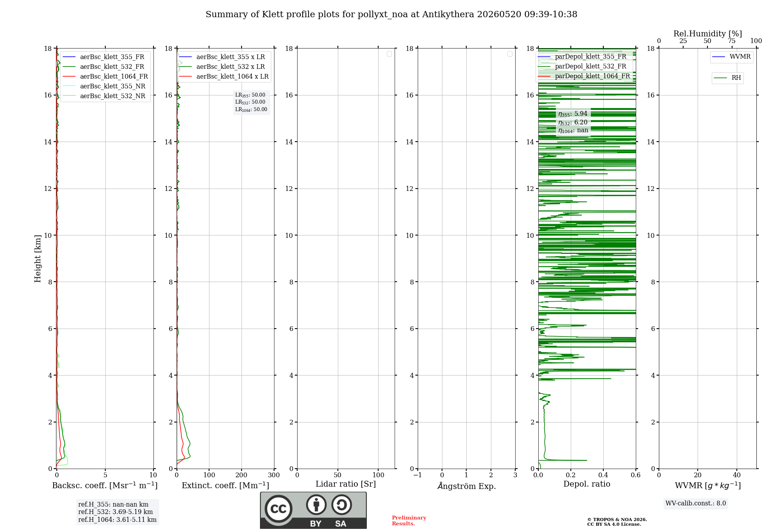This screenshot has height=532, width=783.
Task: Click the 'Extinct. coeff.' x-axis label
Action: coord(225,485)
